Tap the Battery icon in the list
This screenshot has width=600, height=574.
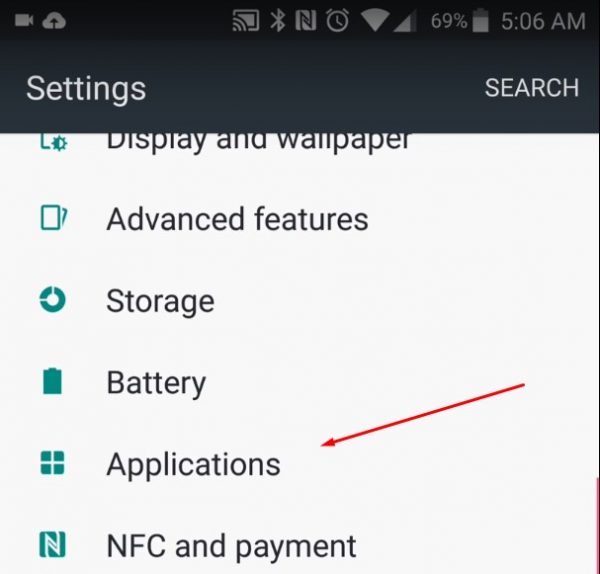click(x=52, y=381)
